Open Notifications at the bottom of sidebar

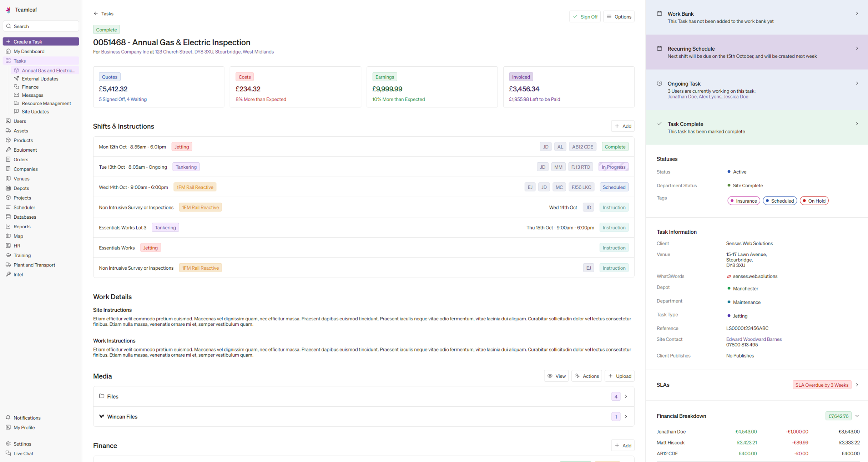(x=27, y=417)
